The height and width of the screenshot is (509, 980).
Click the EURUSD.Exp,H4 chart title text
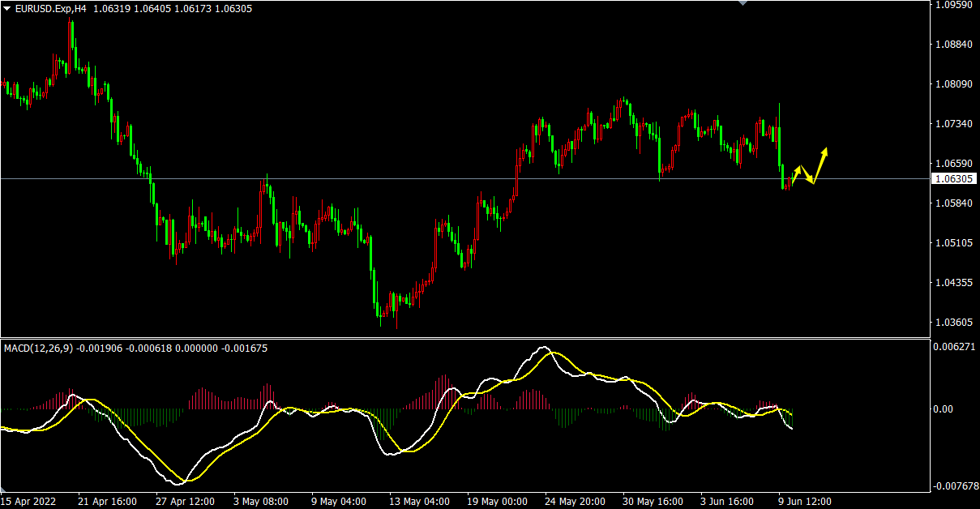point(50,8)
